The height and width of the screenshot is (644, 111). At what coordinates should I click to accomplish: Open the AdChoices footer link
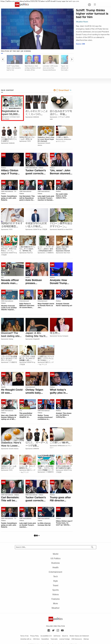tap(57, 636)
